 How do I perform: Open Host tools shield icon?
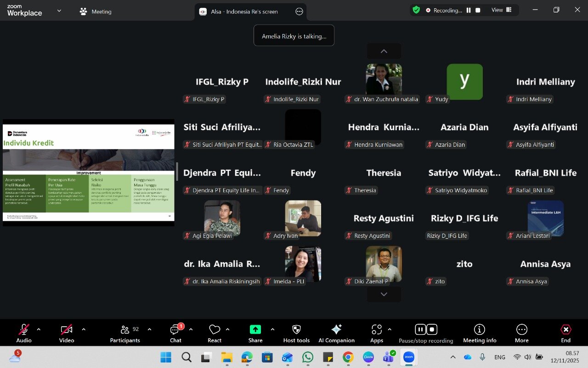[x=296, y=333]
